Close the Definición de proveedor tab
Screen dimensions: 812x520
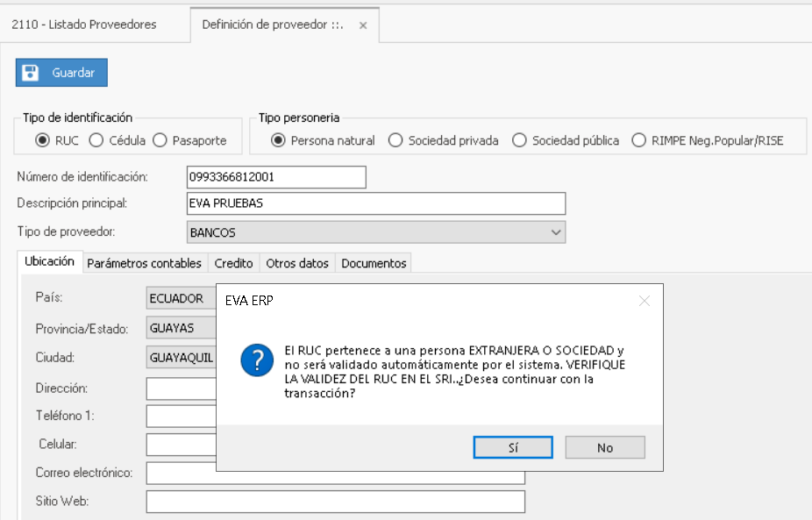pos(362,25)
